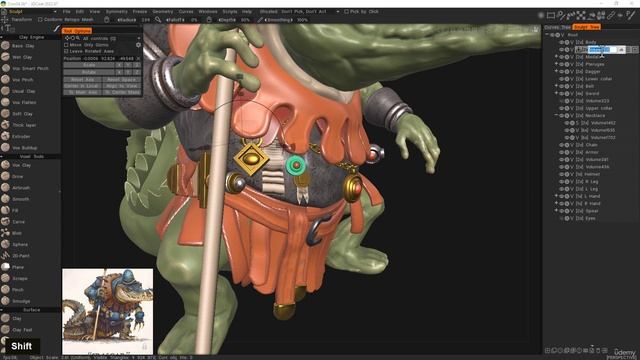Viewport: 640px width, 360px height.
Task: Select the Carve tool
Action: pyautogui.click(x=18, y=222)
